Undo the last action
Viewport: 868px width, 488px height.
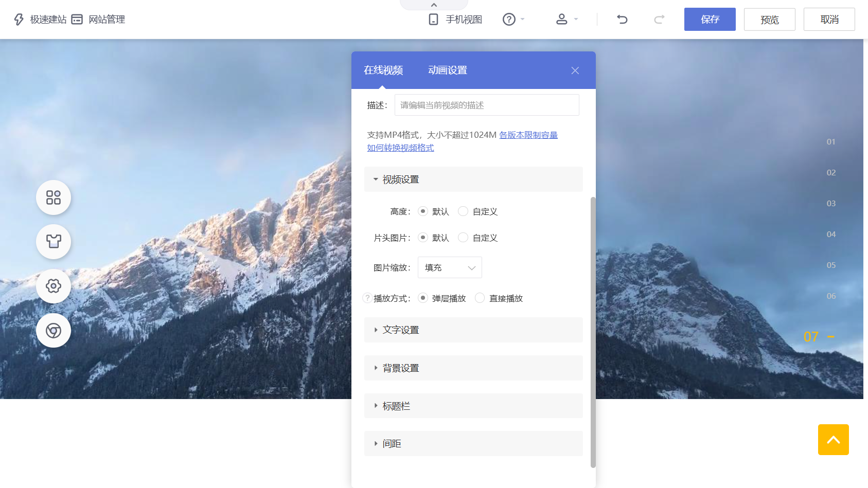[x=622, y=20]
